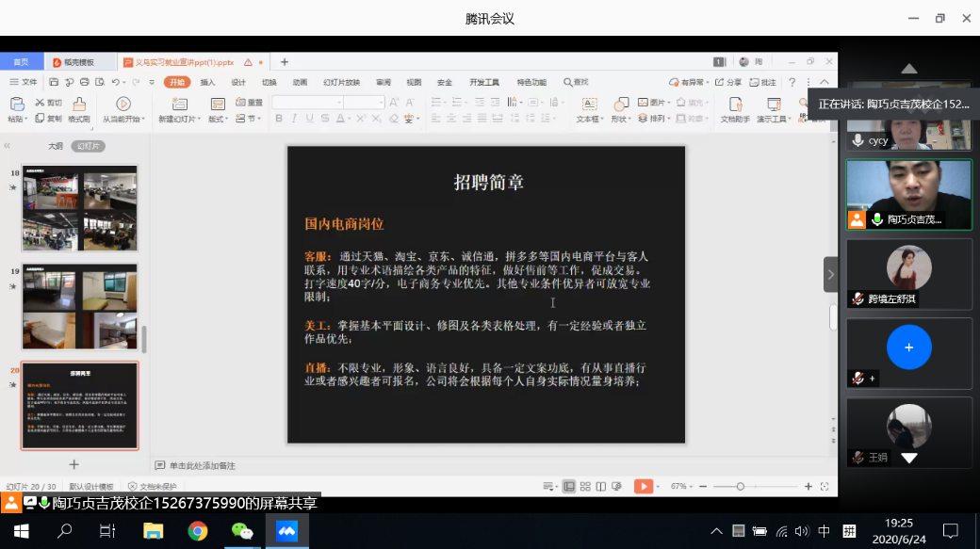Click 单击此处添加备注 to add notes
This screenshot has height=549, width=980.
(202, 465)
